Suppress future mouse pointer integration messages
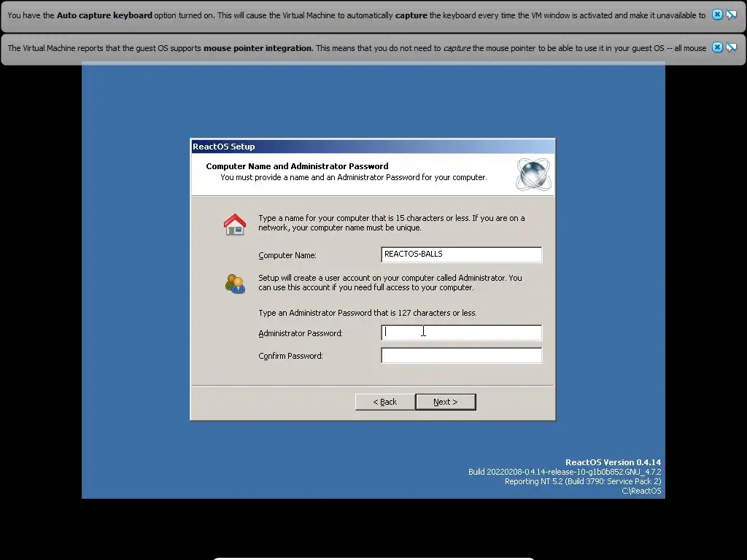Screen dimensions: 747x560 coord(732,47)
